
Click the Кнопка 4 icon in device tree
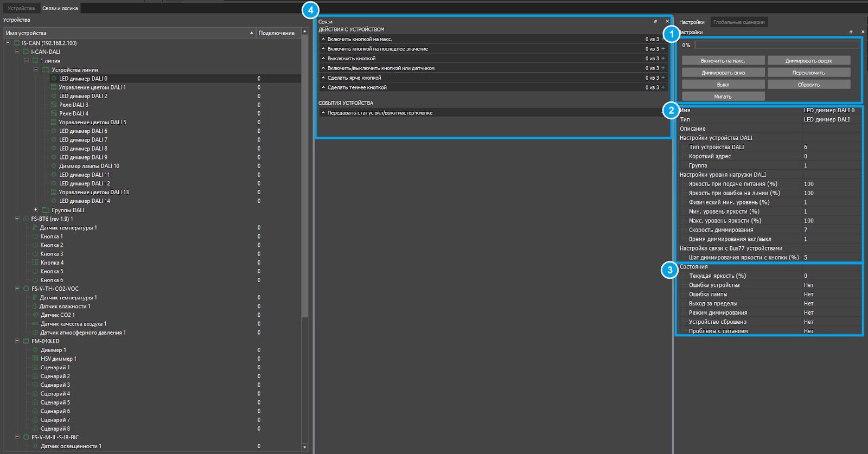[x=35, y=263]
